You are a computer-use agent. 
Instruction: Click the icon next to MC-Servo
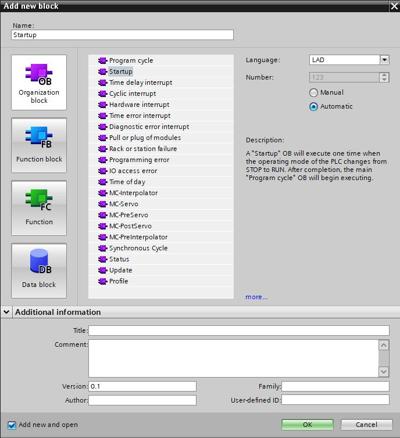tap(102, 204)
